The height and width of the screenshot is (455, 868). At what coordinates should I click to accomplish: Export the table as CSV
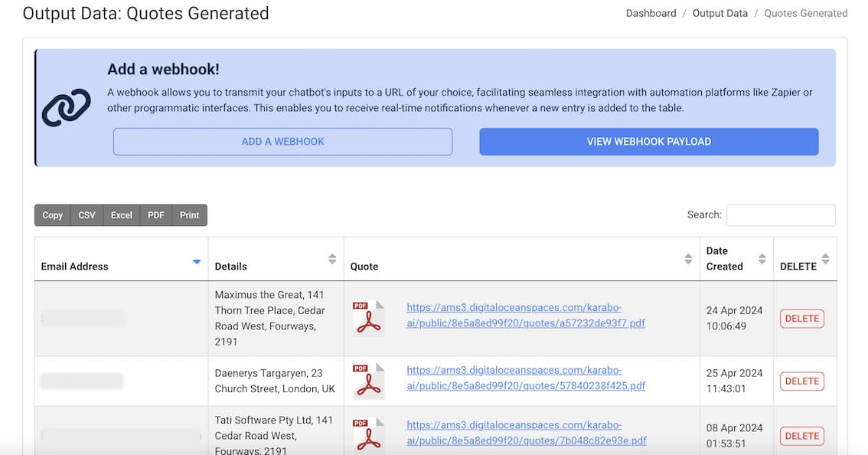[x=87, y=215]
